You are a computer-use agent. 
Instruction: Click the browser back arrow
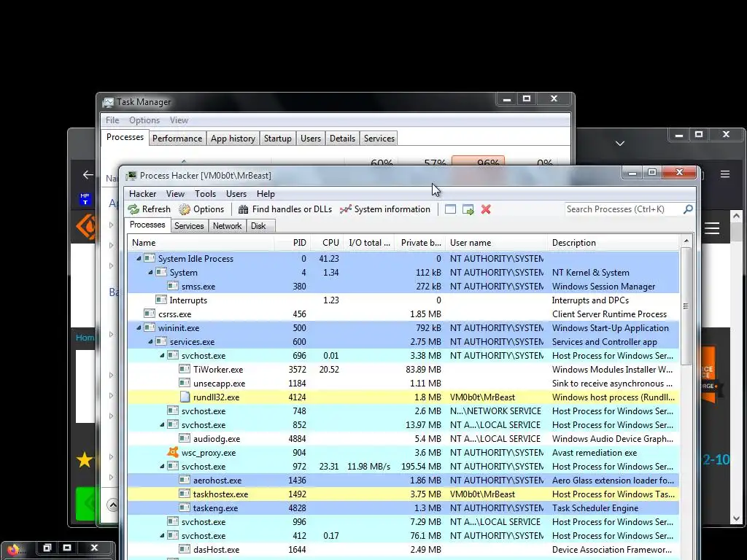point(88,175)
